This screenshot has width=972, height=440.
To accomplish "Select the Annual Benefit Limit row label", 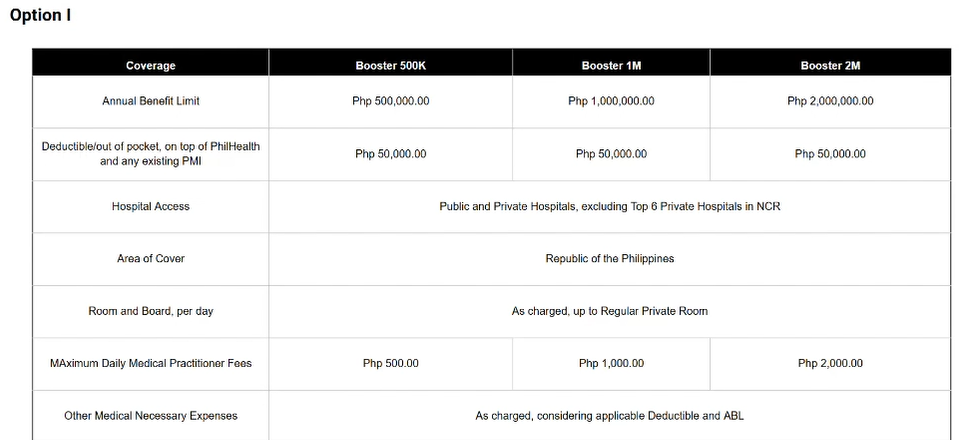I will click(151, 101).
